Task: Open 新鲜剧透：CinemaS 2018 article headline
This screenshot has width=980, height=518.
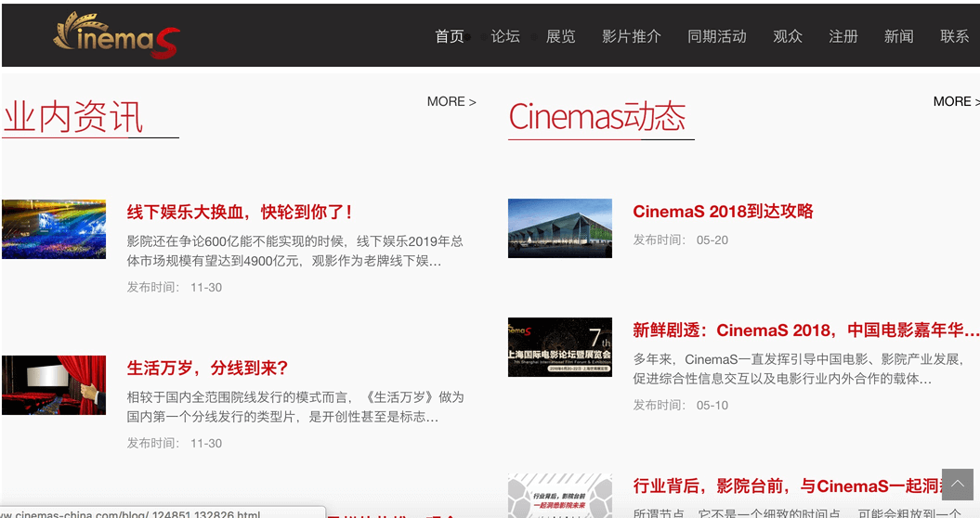Action: point(805,330)
